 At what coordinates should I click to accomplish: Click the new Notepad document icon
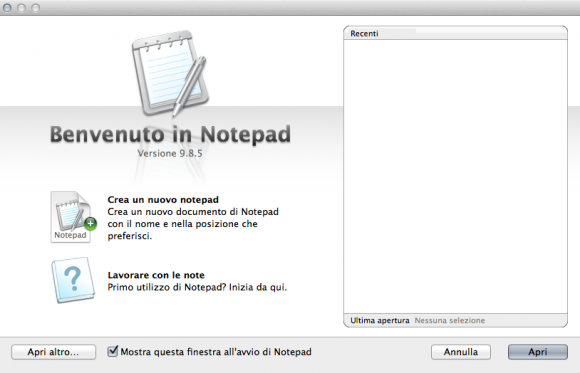[x=73, y=217]
